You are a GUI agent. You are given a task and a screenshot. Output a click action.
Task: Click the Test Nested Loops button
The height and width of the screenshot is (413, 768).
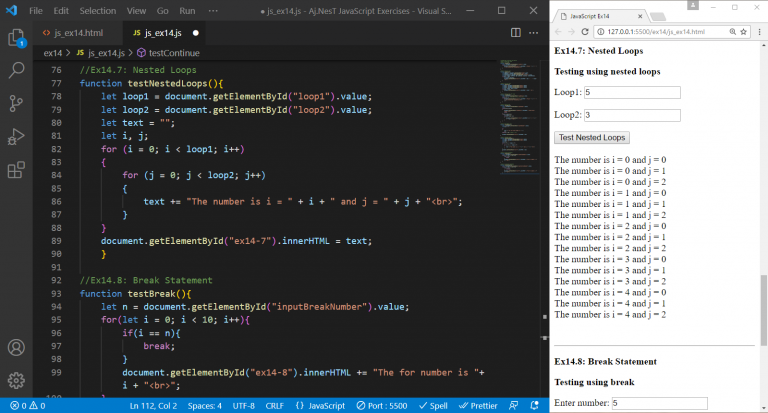coord(592,138)
